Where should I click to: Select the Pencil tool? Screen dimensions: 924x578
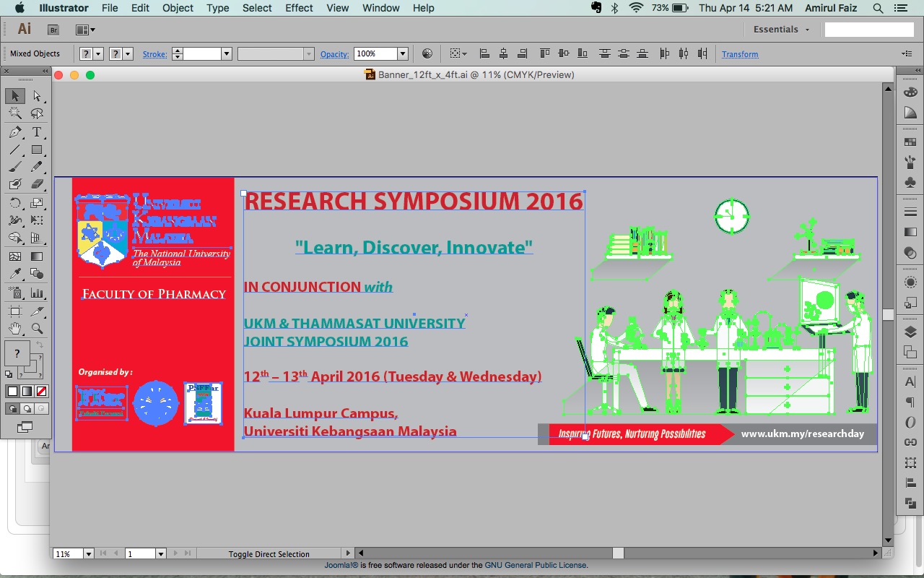click(x=37, y=167)
